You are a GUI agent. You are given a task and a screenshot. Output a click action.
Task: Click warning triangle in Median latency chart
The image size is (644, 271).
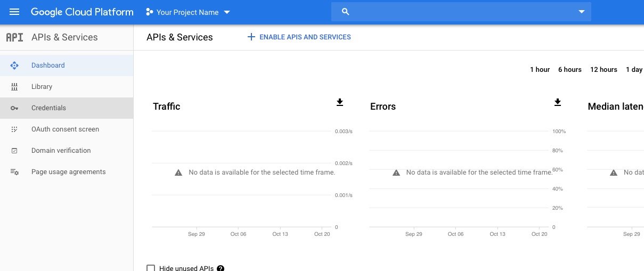click(x=614, y=173)
